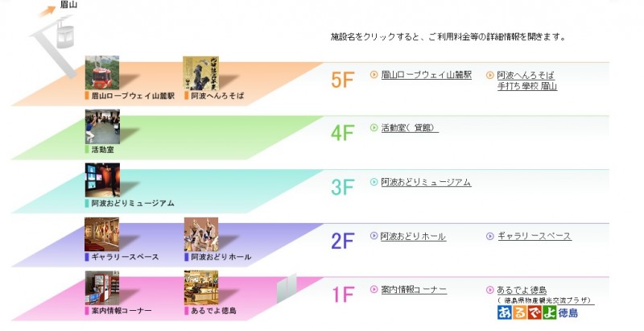Screen dimensions: 644x331
Task: Select the 阿波おどりホール dancers thumbnail
Action: (x=201, y=234)
